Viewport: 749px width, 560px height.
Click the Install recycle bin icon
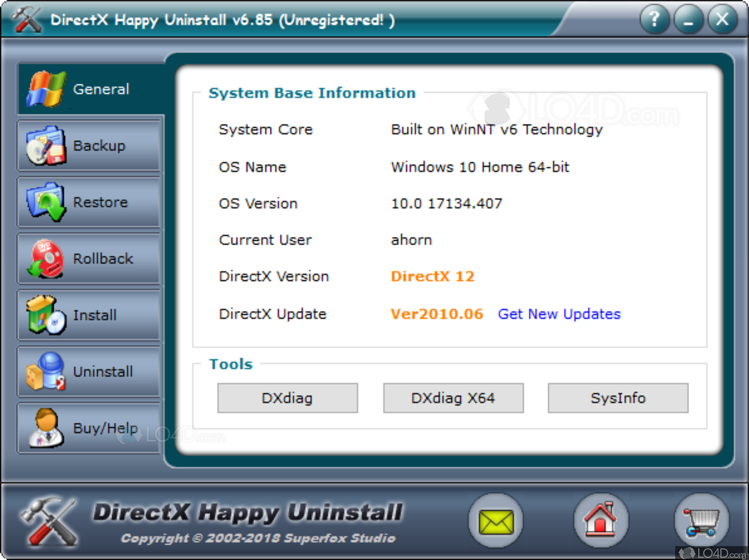pos(46,315)
